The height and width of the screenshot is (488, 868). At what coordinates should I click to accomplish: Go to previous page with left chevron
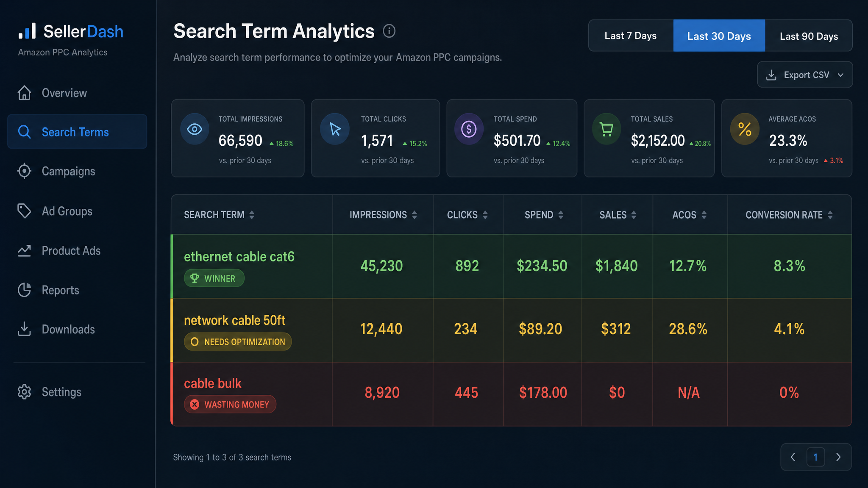(793, 457)
